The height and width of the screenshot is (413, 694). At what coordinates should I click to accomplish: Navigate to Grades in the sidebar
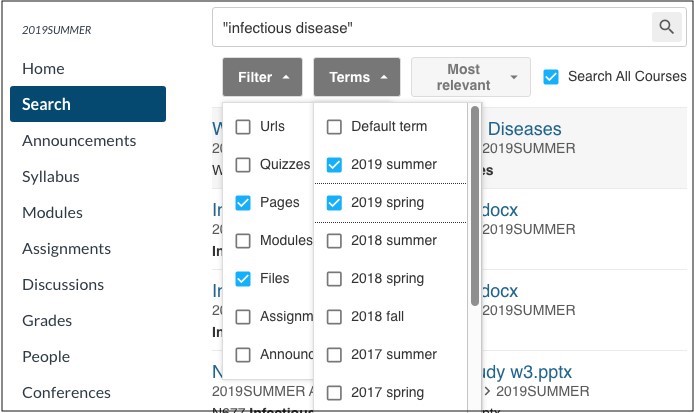(47, 320)
